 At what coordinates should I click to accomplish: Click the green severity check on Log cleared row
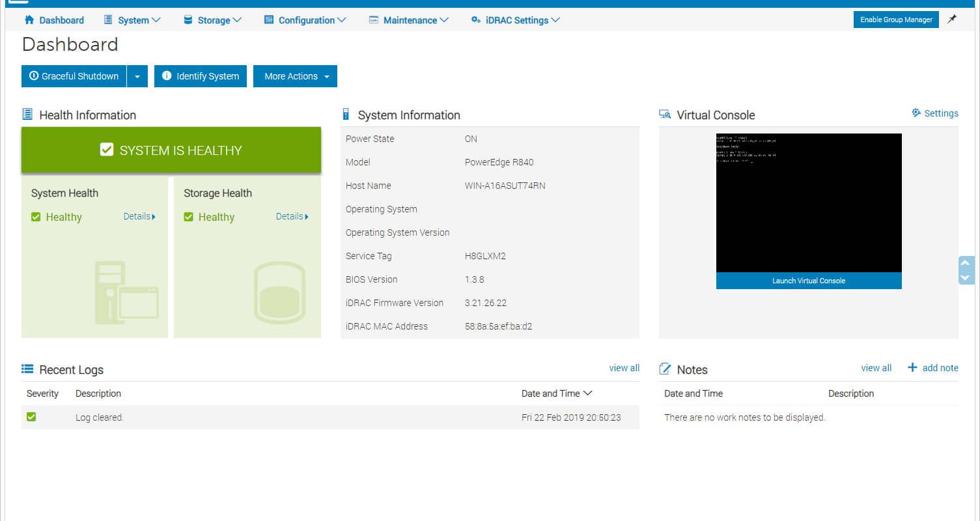(x=31, y=417)
